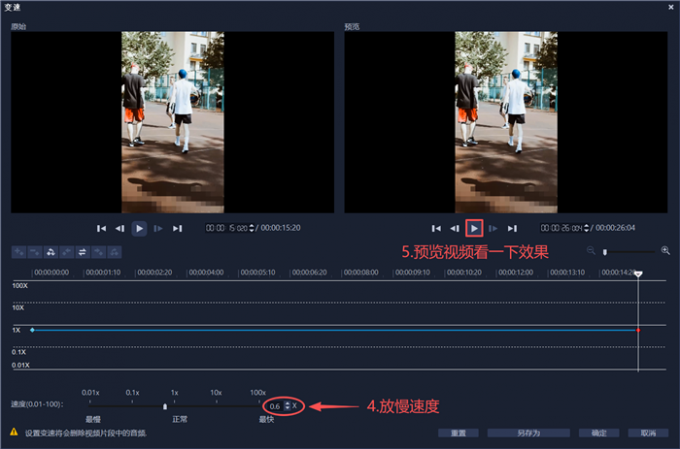The height and width of the screenshot is (449, 680).
Task: Click the 重置 reset button
Action: tap(458, 433)
